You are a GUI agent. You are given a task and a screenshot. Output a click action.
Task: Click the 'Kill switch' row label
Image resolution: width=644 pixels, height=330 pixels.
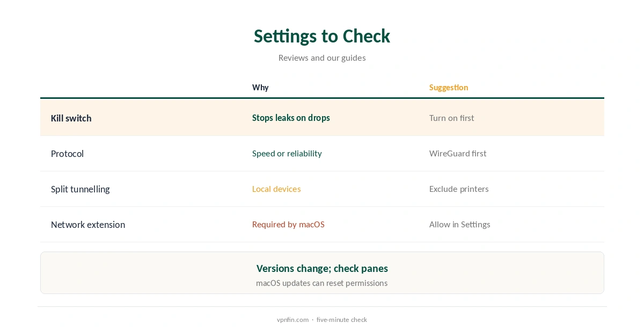[x=71, y=118]
